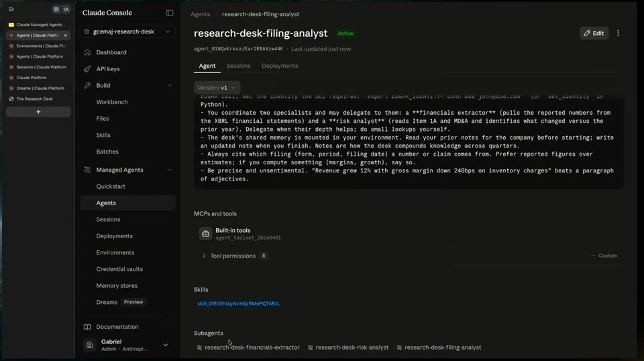
Task: Close the Agents | Claude Platform tab
Action: tap(66, 36)
